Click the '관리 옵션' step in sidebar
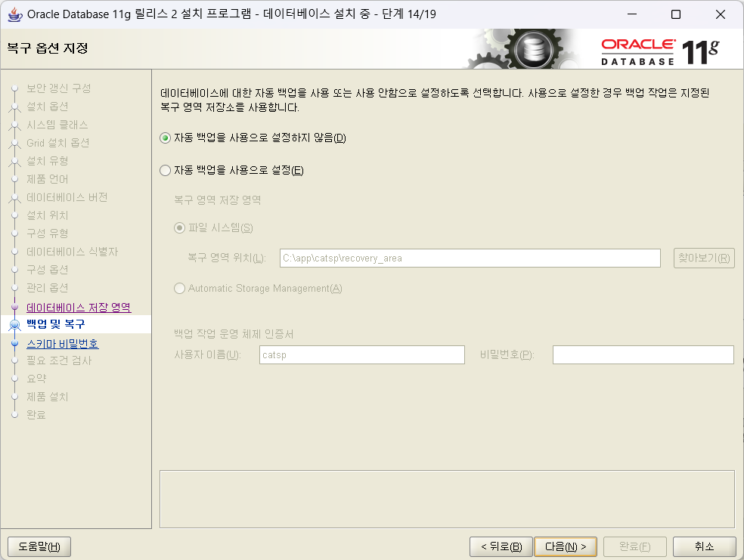The height and width of the screenshot is (560, 744). click(48, 288)
